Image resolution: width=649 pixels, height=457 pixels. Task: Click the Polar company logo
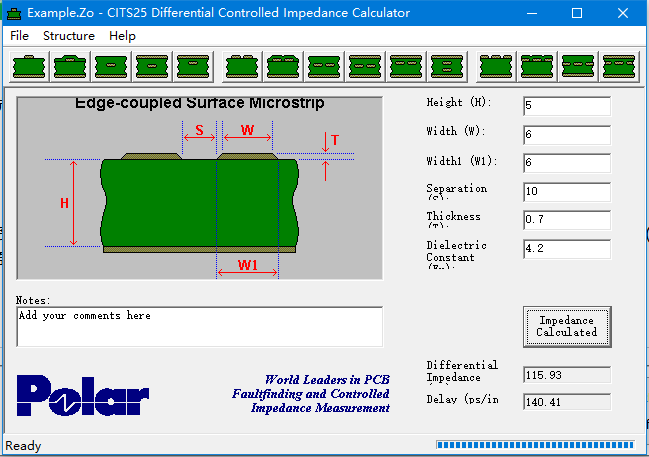[83, 395]
